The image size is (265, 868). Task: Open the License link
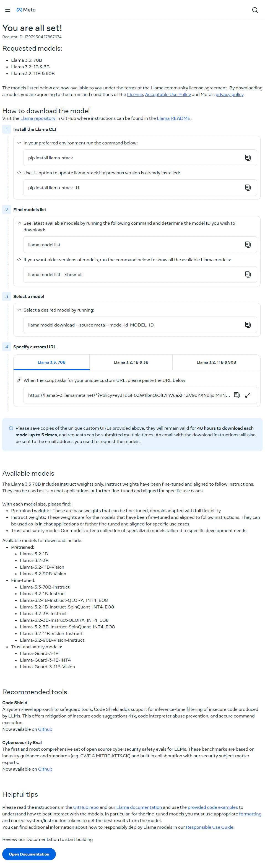click(x=135, y=94)
